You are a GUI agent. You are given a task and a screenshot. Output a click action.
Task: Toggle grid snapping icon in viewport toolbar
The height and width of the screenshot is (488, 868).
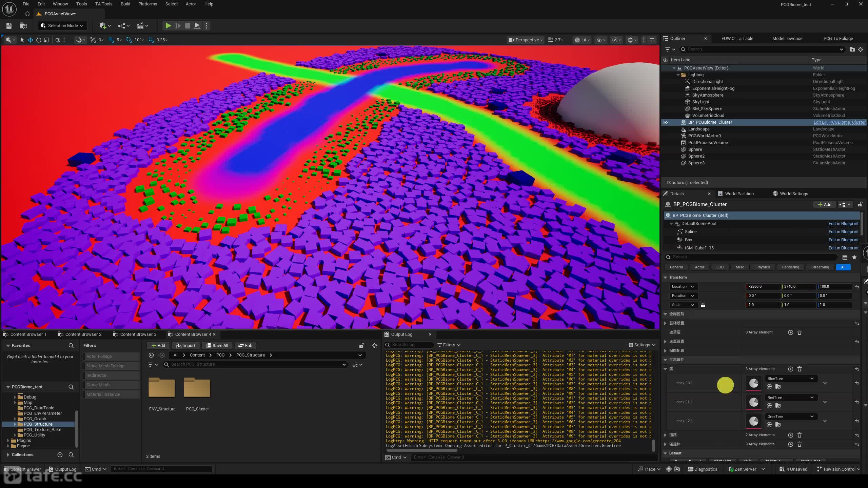(111, 40)
